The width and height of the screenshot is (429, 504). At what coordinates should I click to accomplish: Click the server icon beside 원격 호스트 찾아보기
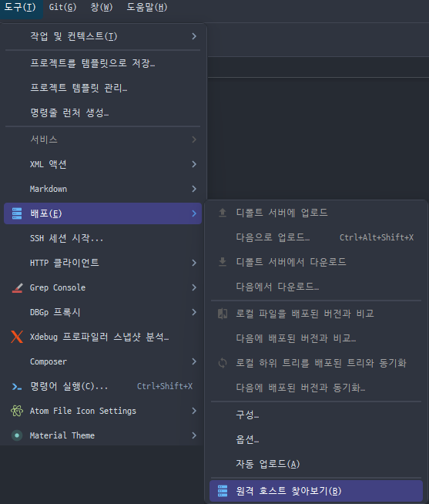point(223,491)
